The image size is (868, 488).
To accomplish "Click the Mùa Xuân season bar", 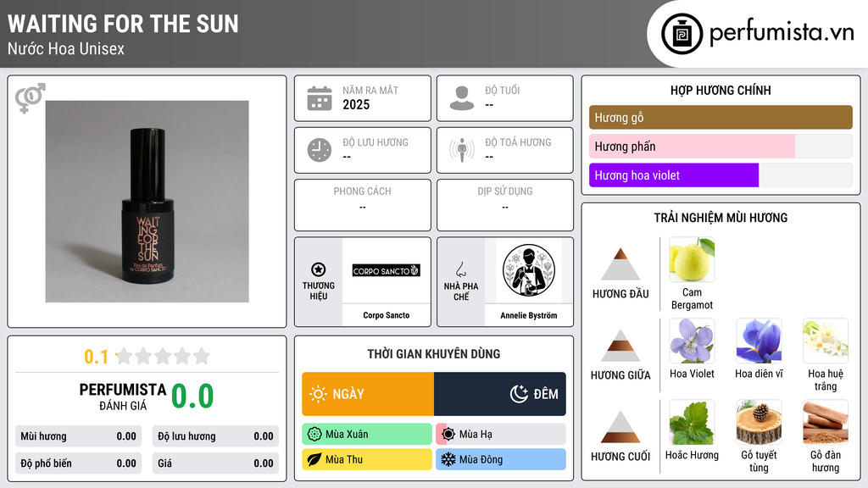I will click(x=367, y=435).
